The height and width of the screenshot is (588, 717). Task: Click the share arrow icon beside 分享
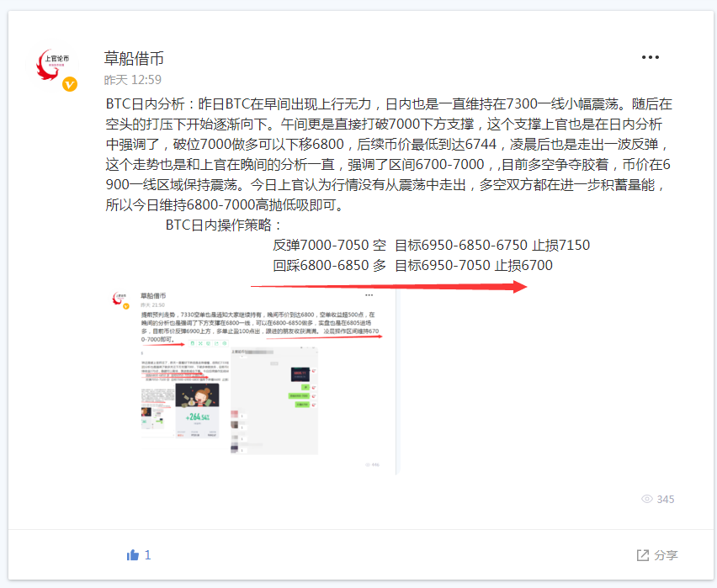point(642,555)
